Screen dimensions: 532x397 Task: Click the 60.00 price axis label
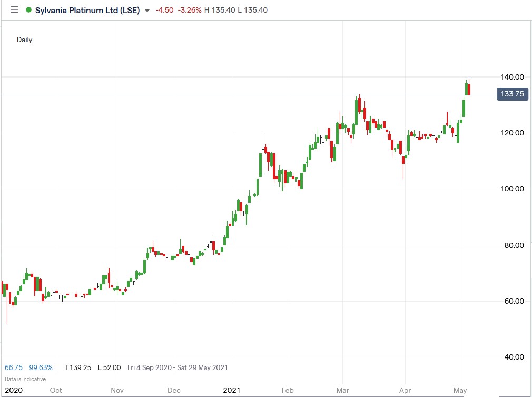point(514,301)
